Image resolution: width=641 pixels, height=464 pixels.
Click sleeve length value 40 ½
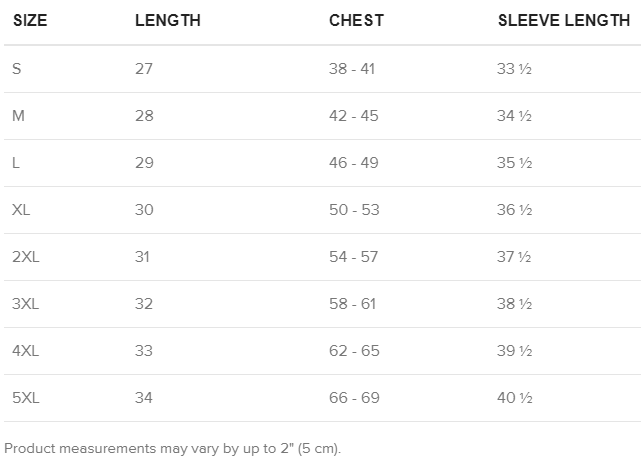(x=515, y=398)
